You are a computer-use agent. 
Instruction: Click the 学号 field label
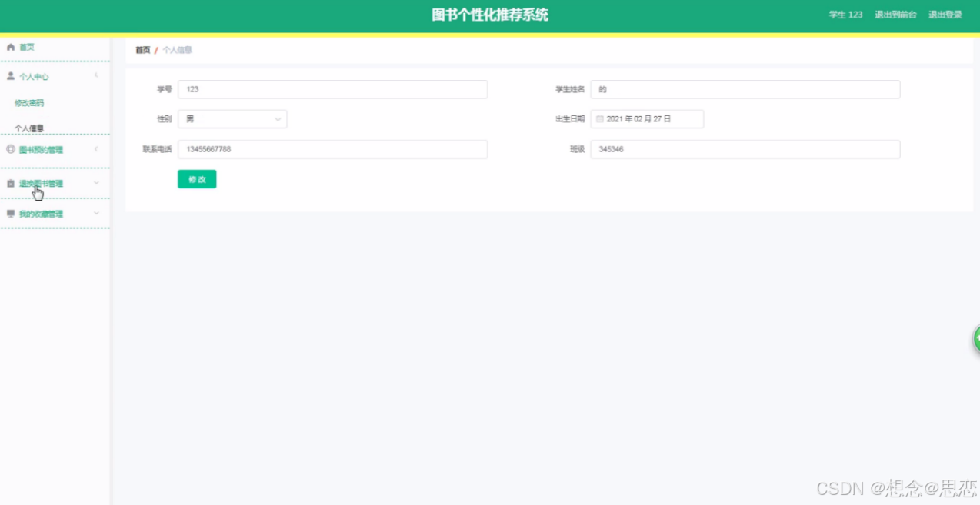[x=165, y=89]
